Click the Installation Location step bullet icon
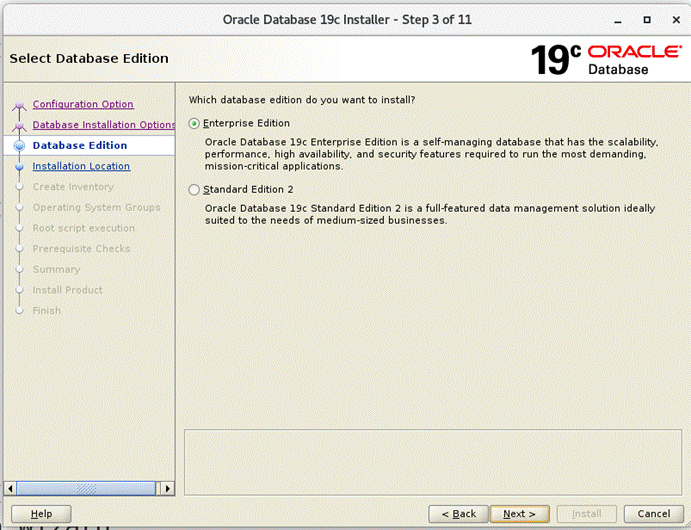 [18, 167]
